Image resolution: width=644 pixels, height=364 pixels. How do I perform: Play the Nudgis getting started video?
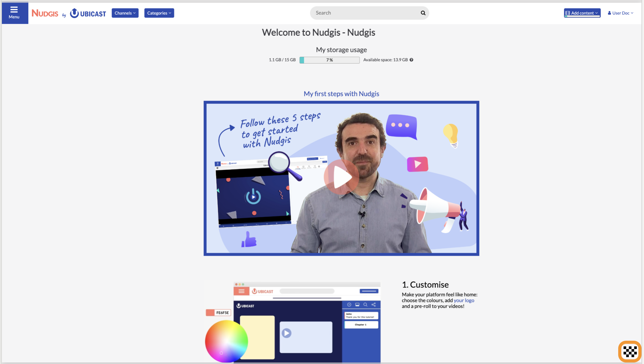(341, 178)
